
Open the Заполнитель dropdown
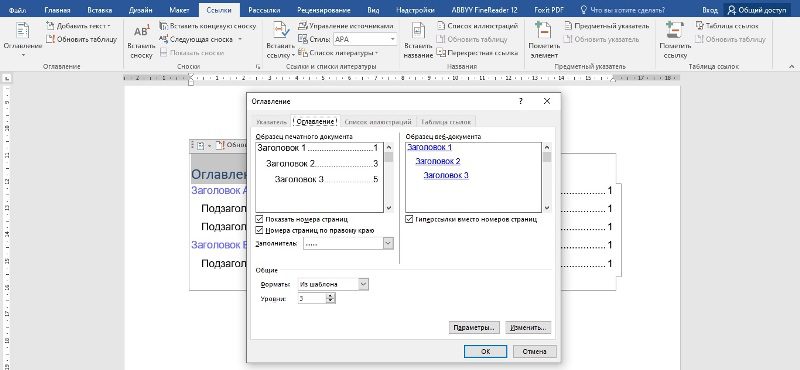pyautogui.click(x=388, y=243)
